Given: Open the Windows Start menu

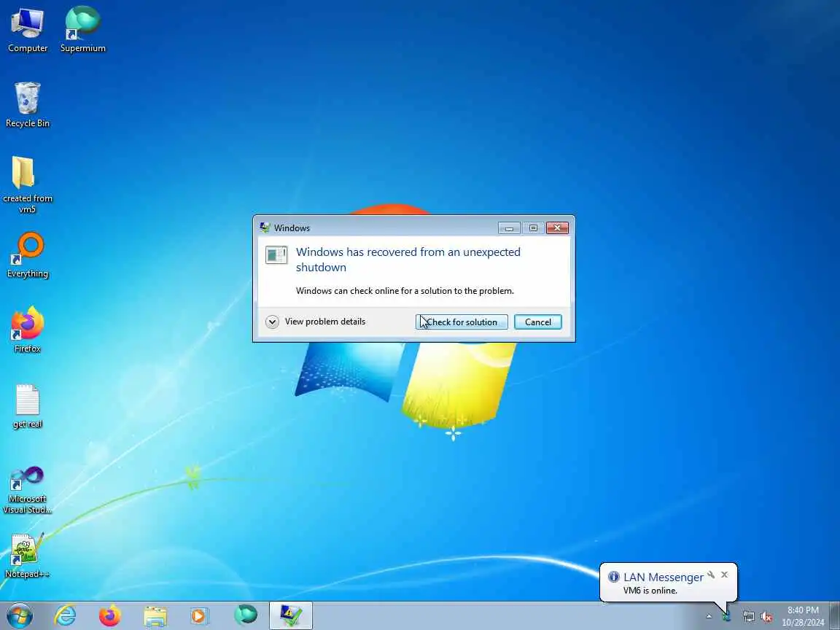Looking at the screenshot, I should coord(20,615).
